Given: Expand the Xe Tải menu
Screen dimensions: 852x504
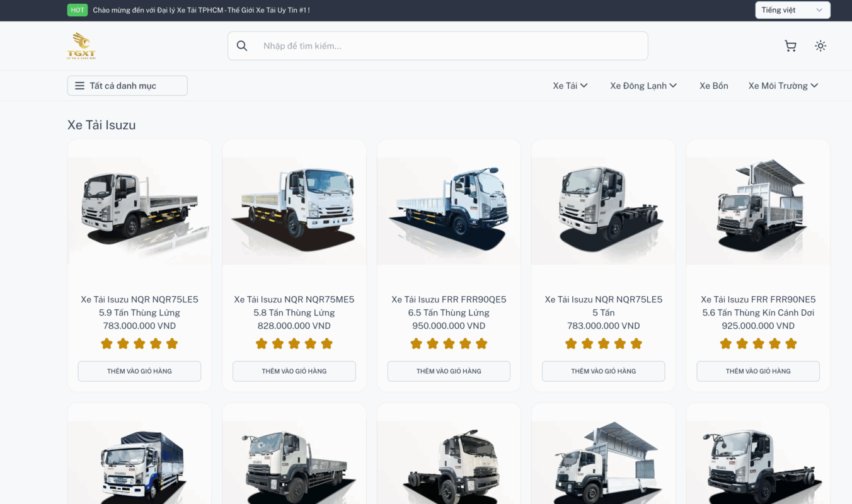Looking at the screenshot, I should (x=570, y=86).
